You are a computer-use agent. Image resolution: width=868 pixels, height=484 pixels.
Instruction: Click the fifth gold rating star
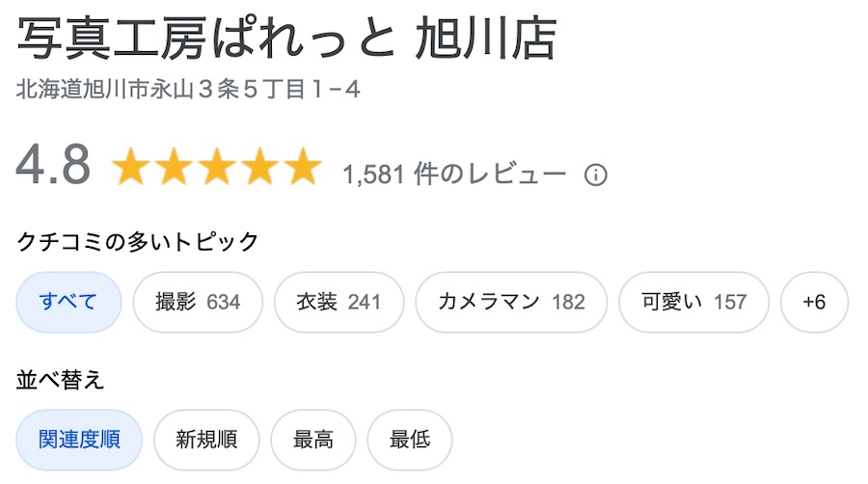pyautogui.click(x=304, y=166)
